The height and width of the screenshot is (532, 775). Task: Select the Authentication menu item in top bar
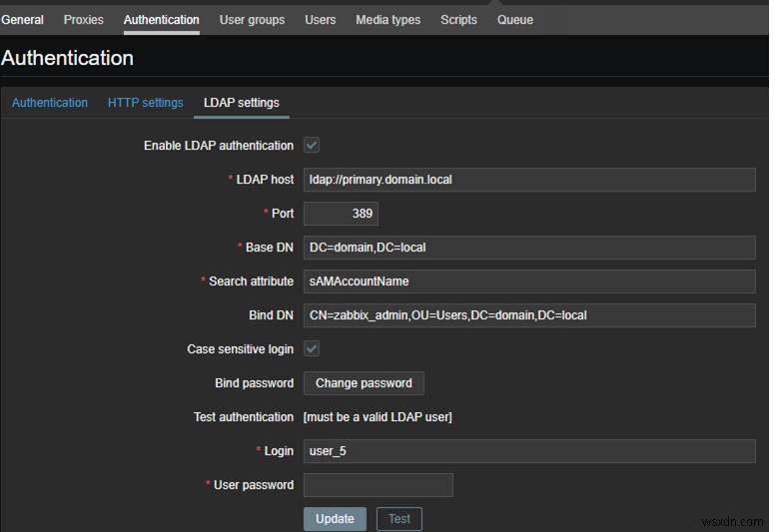[x=161, y=20]
